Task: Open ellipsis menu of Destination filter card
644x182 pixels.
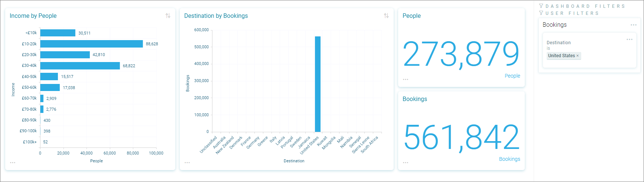Action: click(x=630, y=39)
